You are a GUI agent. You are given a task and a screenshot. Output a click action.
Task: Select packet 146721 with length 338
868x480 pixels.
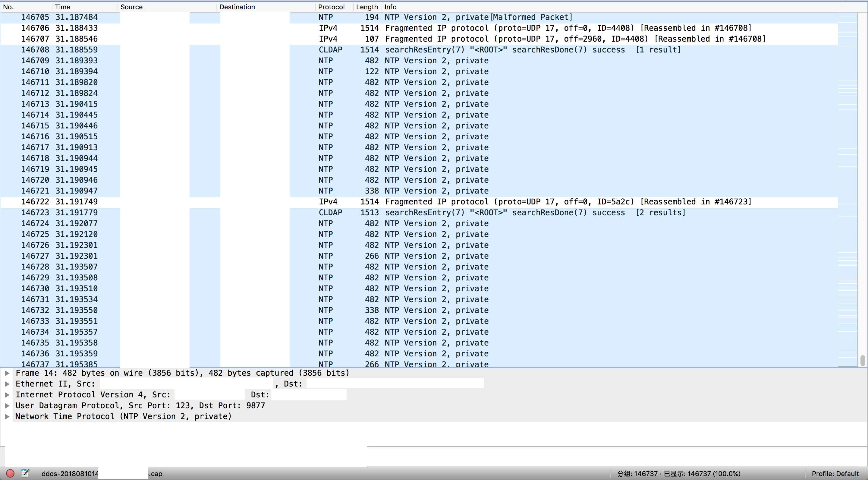pyautogui.click(x=419, y=191)
